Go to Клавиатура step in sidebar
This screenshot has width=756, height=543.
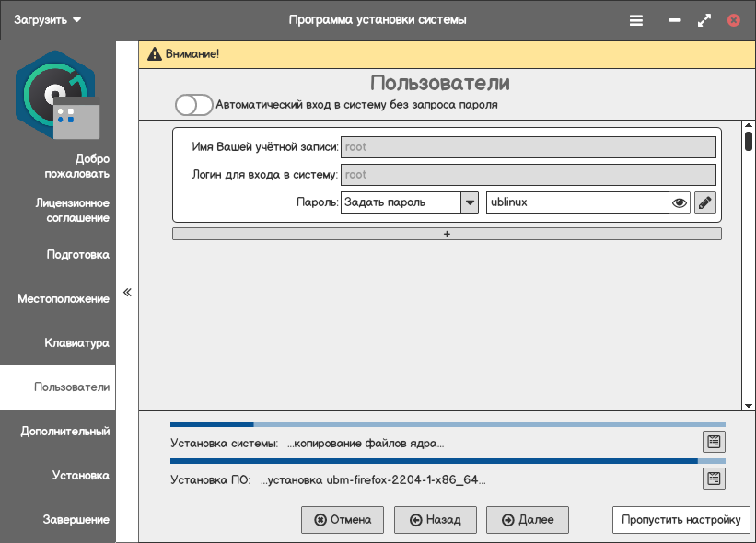coord(77,343)
